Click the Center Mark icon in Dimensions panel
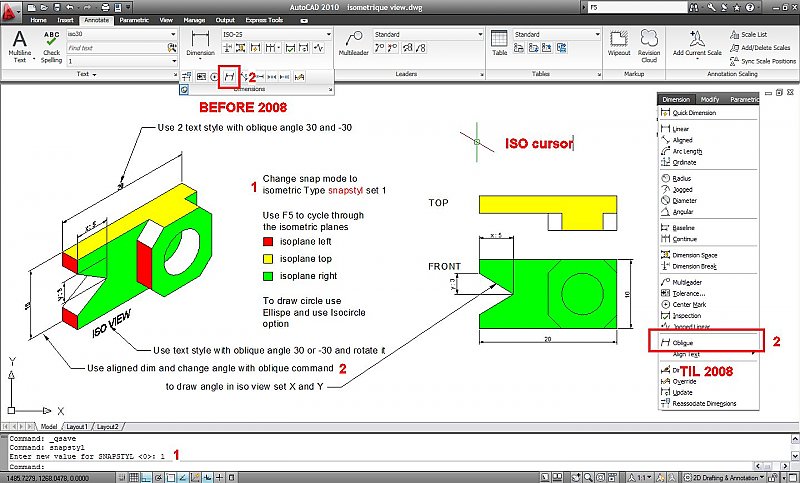800x483 pixels. 215,77
